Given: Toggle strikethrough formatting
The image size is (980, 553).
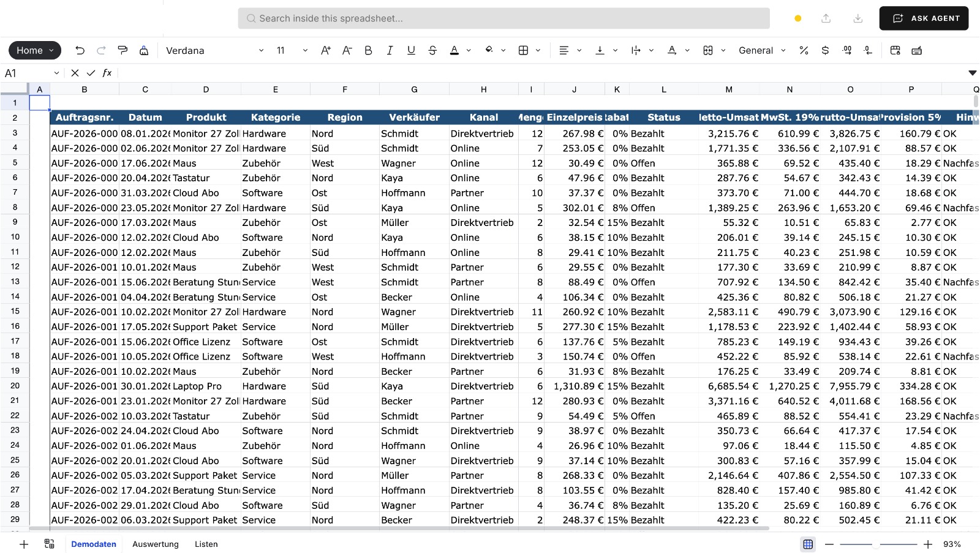Looking at the screenshot, I should pyautogui.click(x=432, y=51).
